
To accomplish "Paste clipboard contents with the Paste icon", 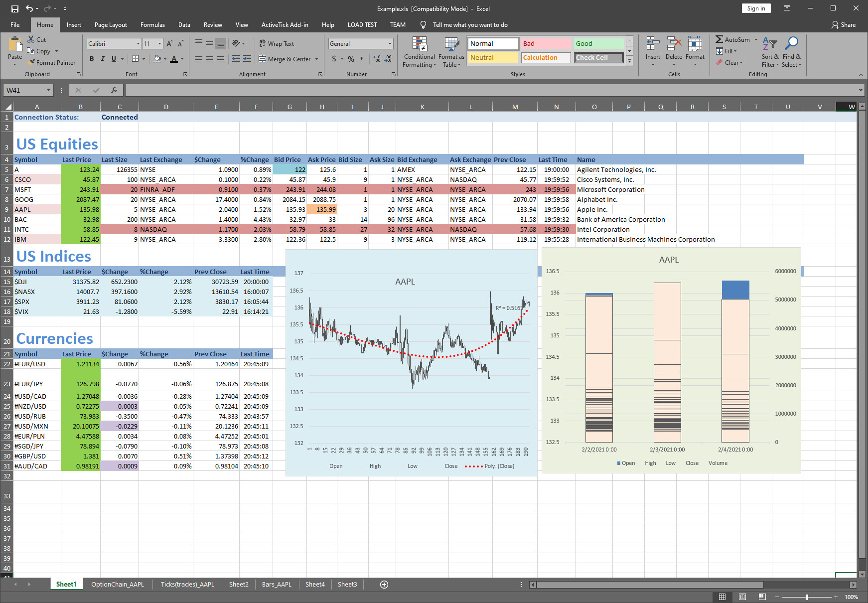I will point(15,45).
